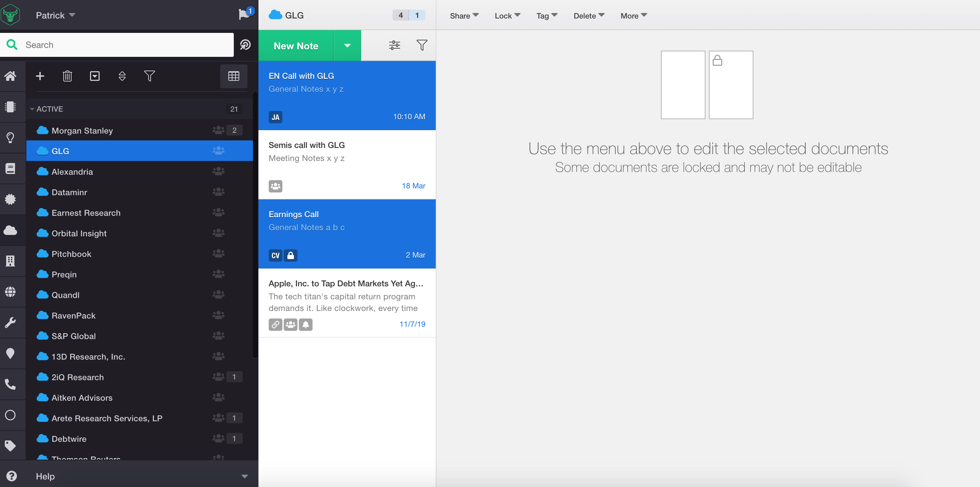
Task: Collapse the ACTIVE section
Action: point(32,109)
